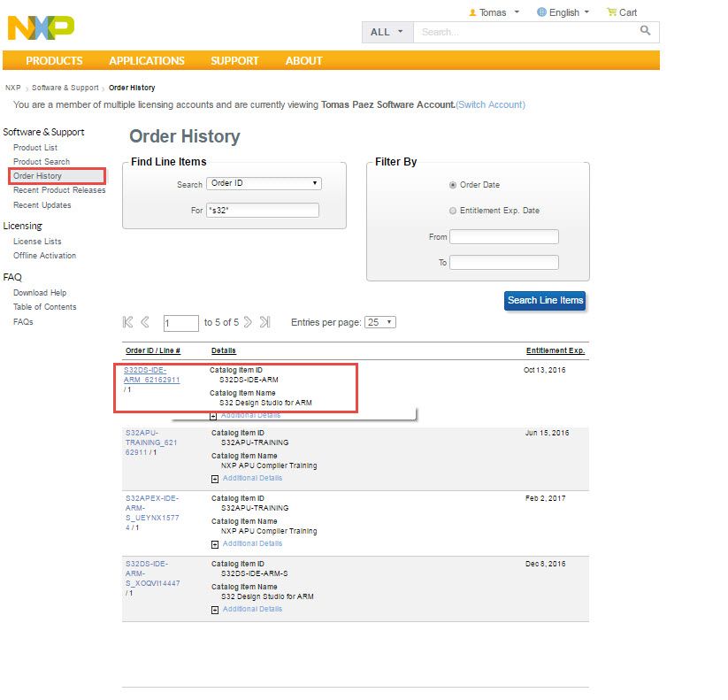Open the PRODUCTS menu
The width and height of the screenshot is (728, 700).
[x=54, y=61]
